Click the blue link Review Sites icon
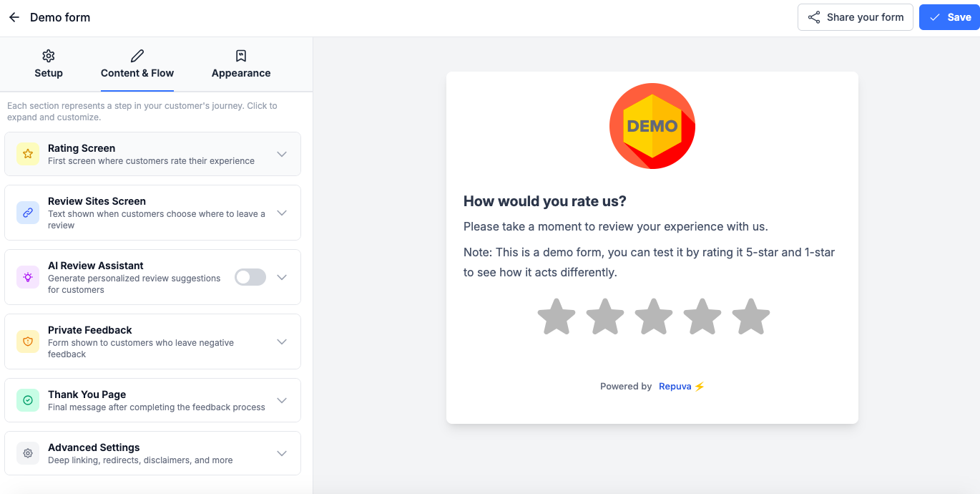This screenshot has height=494, width=980. pos(28,213)
